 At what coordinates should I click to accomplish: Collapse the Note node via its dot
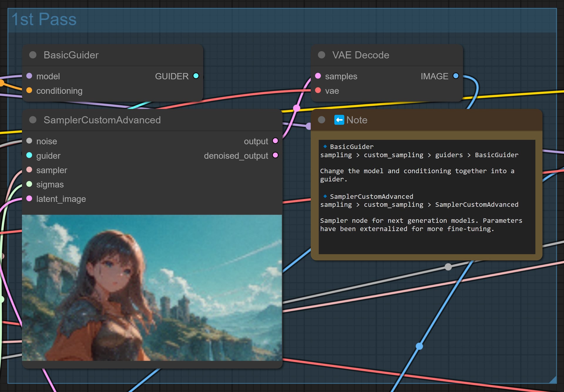(x=322, y=120)
